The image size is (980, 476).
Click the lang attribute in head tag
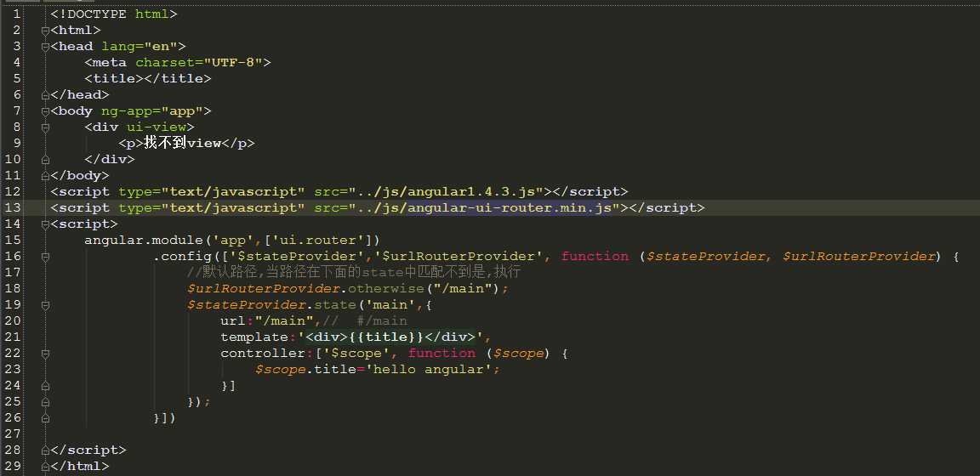[x=118, y=46]
